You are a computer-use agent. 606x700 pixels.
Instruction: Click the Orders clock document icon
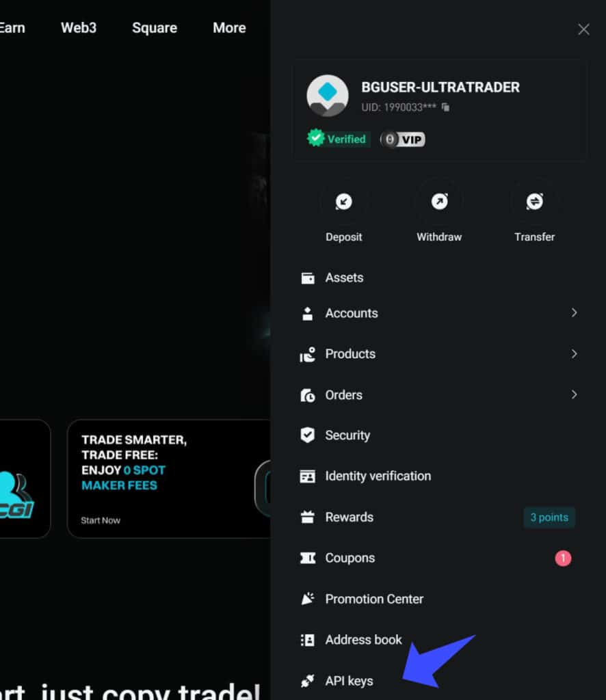click(x=307, y=395)
